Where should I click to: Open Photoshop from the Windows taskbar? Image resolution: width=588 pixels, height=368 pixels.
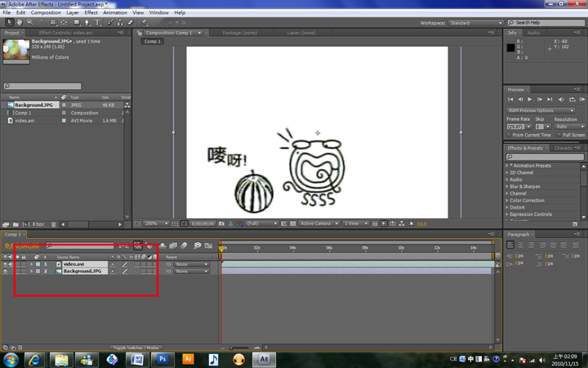pos(163,359)
